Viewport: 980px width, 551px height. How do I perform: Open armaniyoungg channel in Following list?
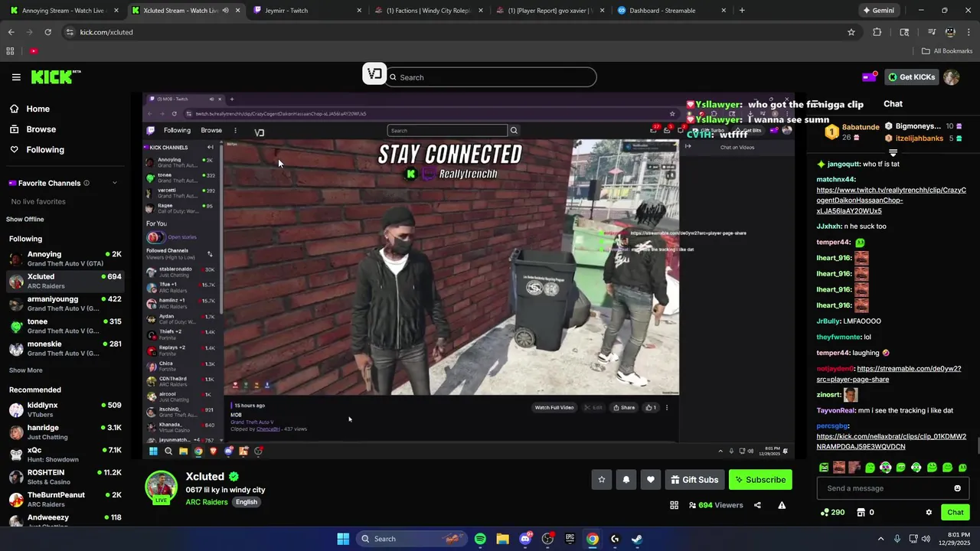click(x=64, y=304)
